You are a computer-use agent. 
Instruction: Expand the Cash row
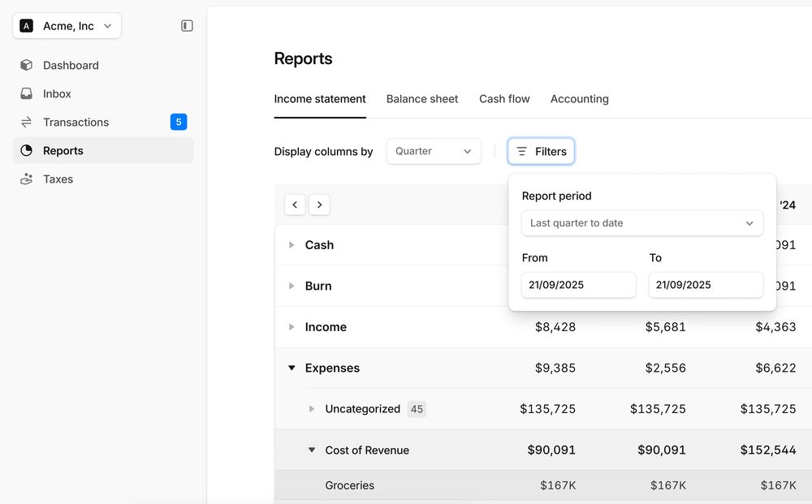(292, 245)
